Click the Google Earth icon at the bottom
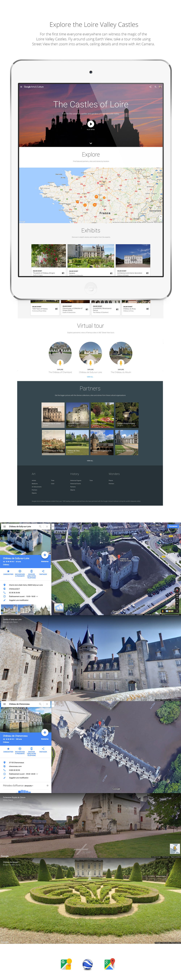 click(88, 964)
